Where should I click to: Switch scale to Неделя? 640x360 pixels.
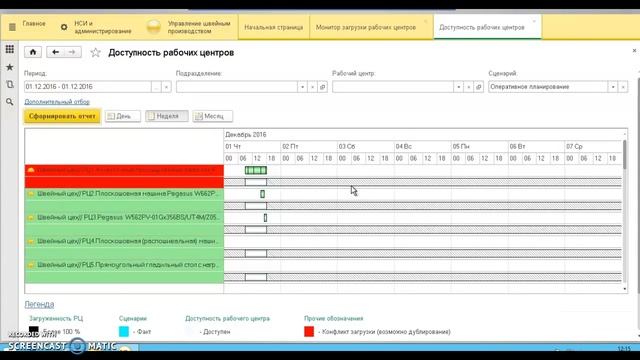click(167, 116)
